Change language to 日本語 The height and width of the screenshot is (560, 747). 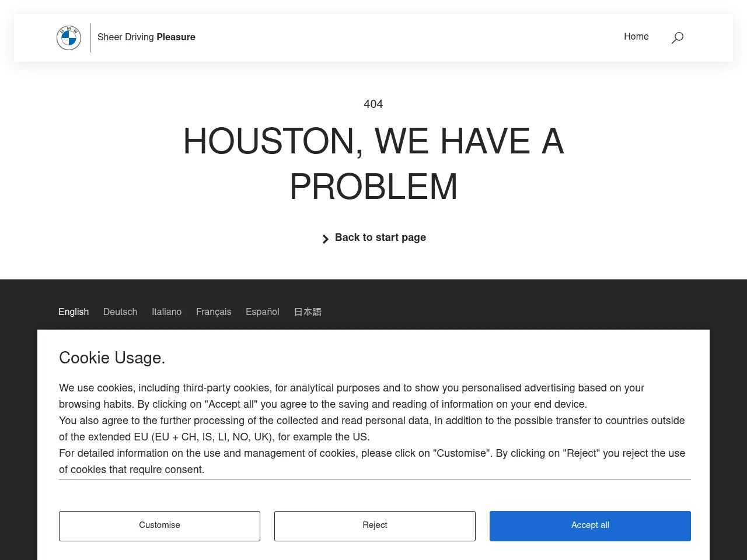point(308,312)
